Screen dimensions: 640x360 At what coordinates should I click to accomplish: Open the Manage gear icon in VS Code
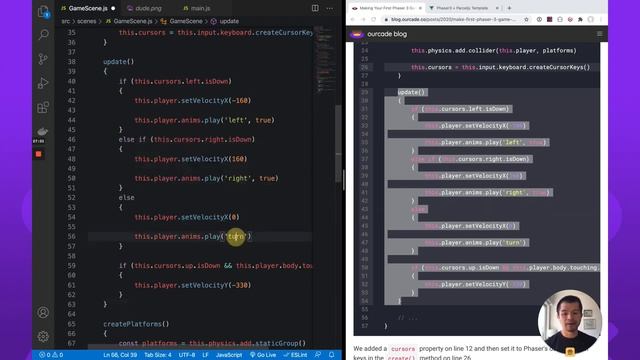[43, 336]
